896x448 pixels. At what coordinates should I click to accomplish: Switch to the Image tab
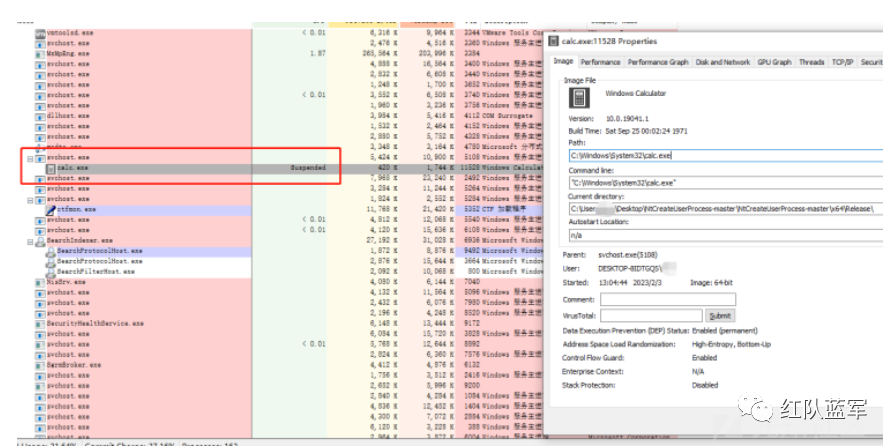tap(563, 61)
